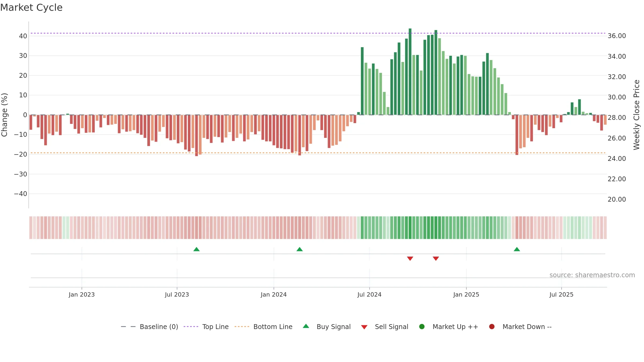Toggle the Buy Signal legend label

pos(334,327)
